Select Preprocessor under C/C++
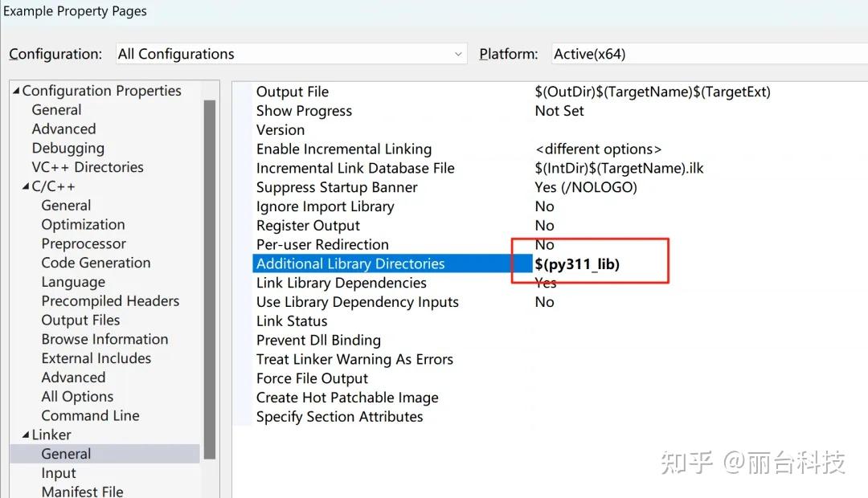Screen dimensions: 868x498 click(x=83, y=243)
